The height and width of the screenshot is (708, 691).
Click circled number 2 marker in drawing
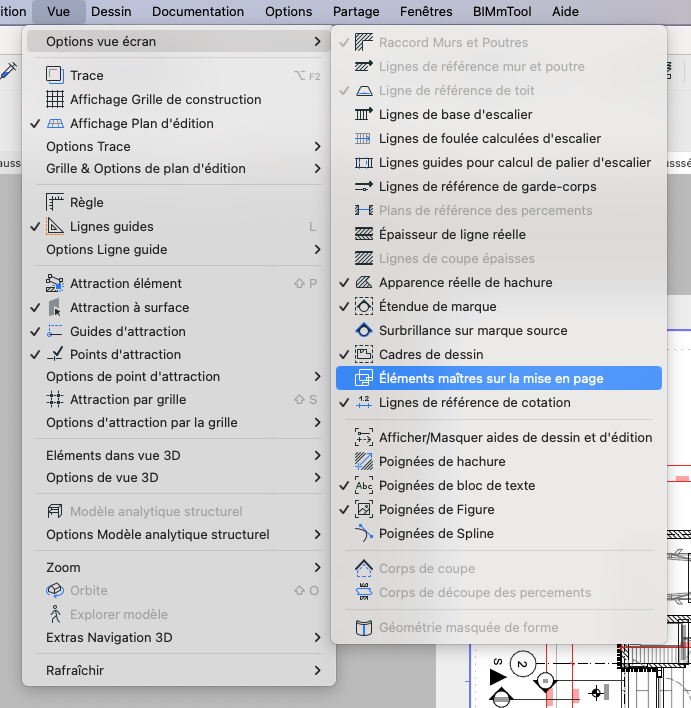pyautogui.click(x=523, y=664)
